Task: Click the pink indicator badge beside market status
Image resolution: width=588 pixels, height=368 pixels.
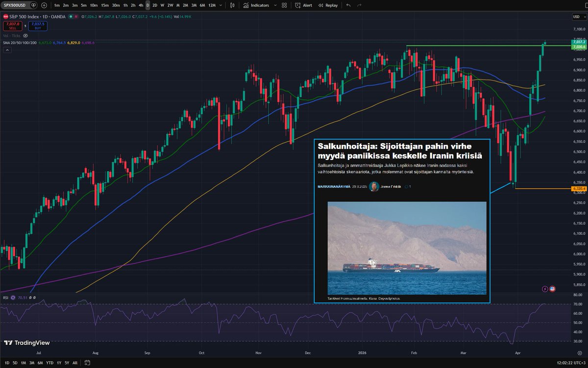Action: (76, 17)
